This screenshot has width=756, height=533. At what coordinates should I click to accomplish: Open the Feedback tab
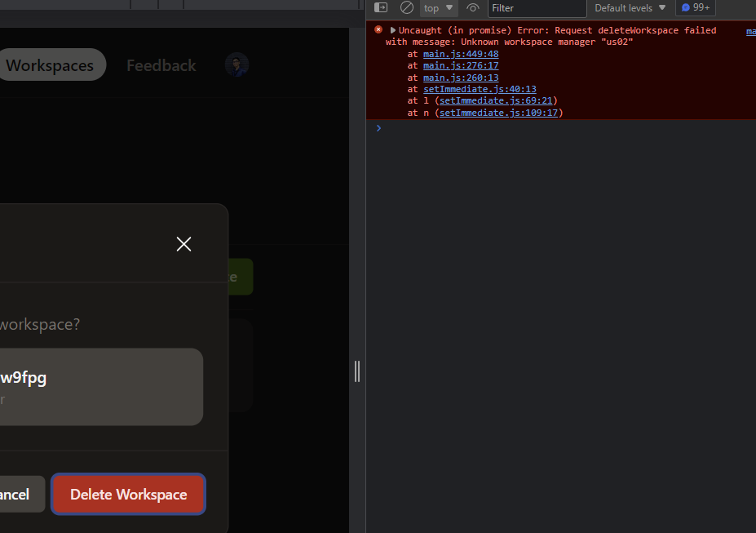click(x=161, y=65)
